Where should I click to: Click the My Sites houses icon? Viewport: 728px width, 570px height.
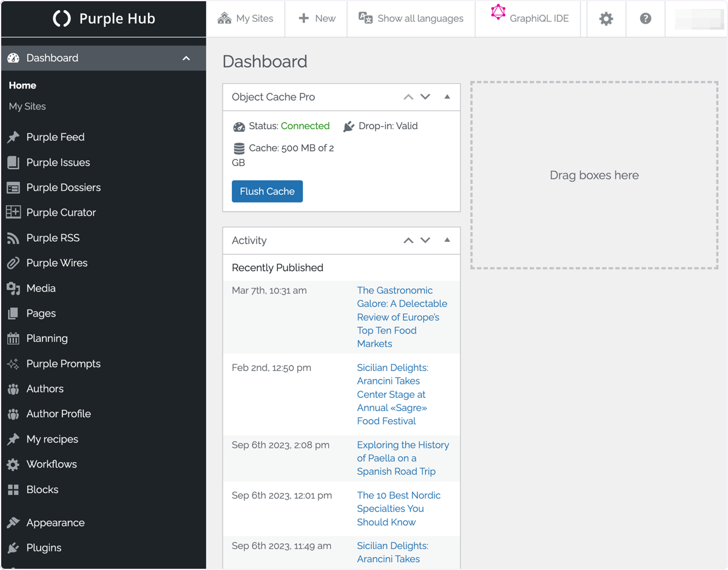coord(224,18)
